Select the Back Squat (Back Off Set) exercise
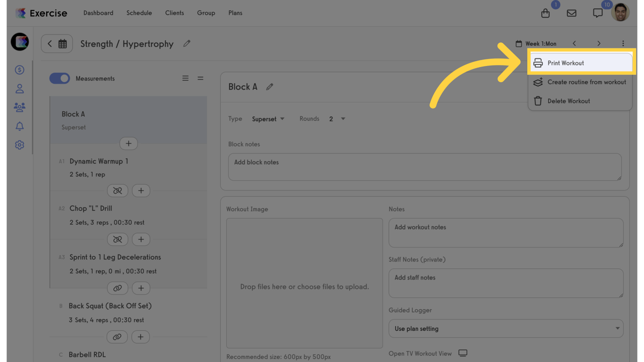 (x=128, y=313)
